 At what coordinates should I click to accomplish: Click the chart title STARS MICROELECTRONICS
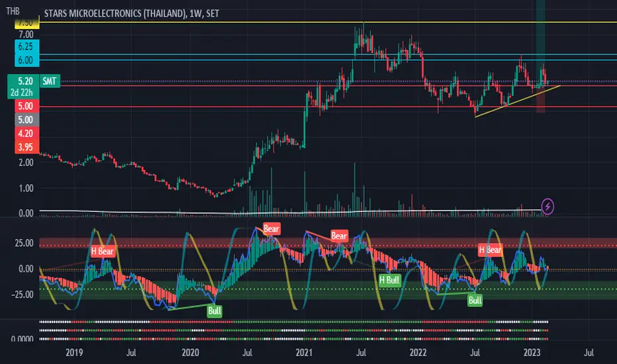[x=115, y=13]
